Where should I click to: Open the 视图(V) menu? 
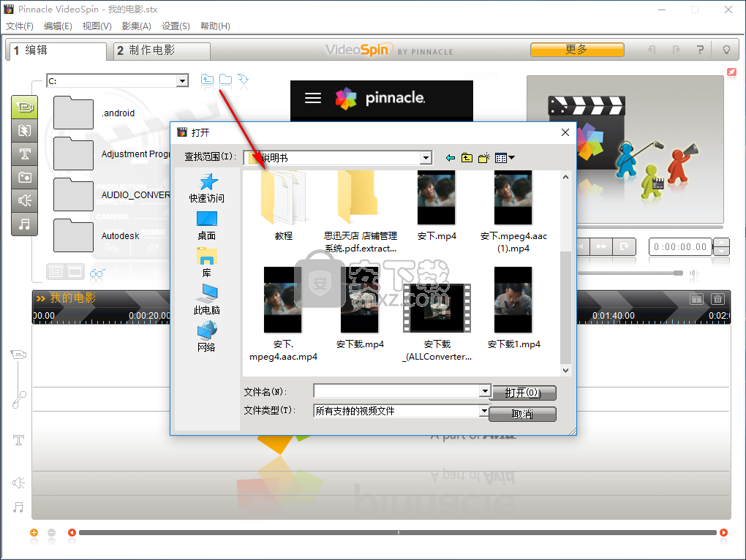coord(97,26)
